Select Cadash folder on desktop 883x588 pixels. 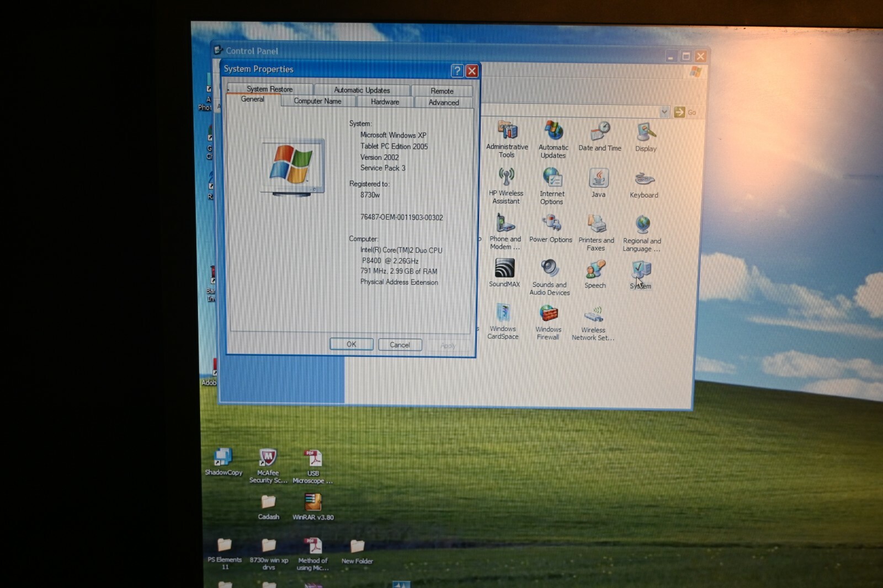[x=269, y=507]
